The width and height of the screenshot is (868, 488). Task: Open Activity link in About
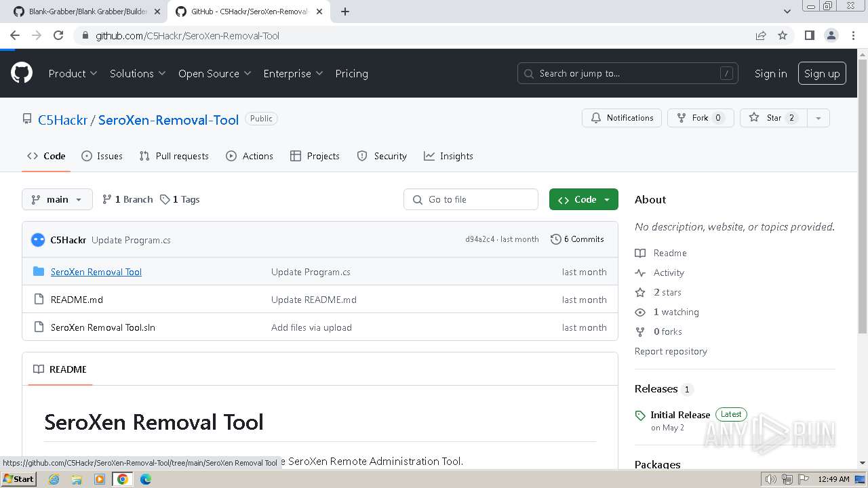coord(660,272)
